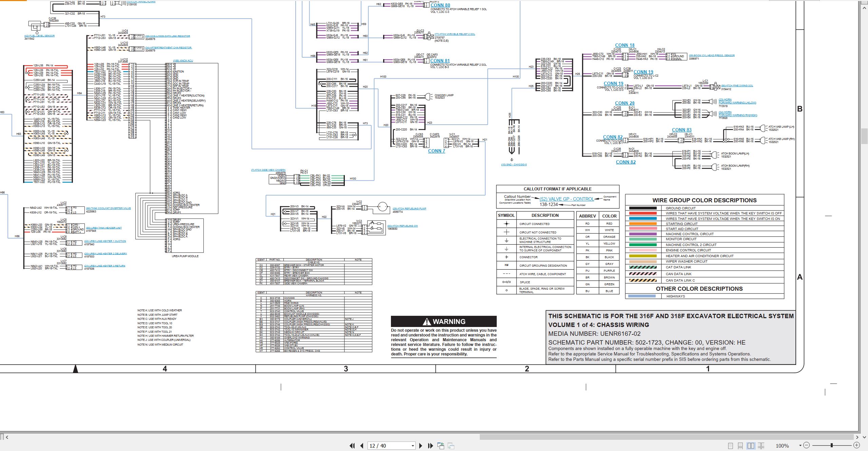Open the (52) VALVE GP - CONTROL link
Image resolution: width=868 pixels, height=451 pixels.
tap(567, 199)
